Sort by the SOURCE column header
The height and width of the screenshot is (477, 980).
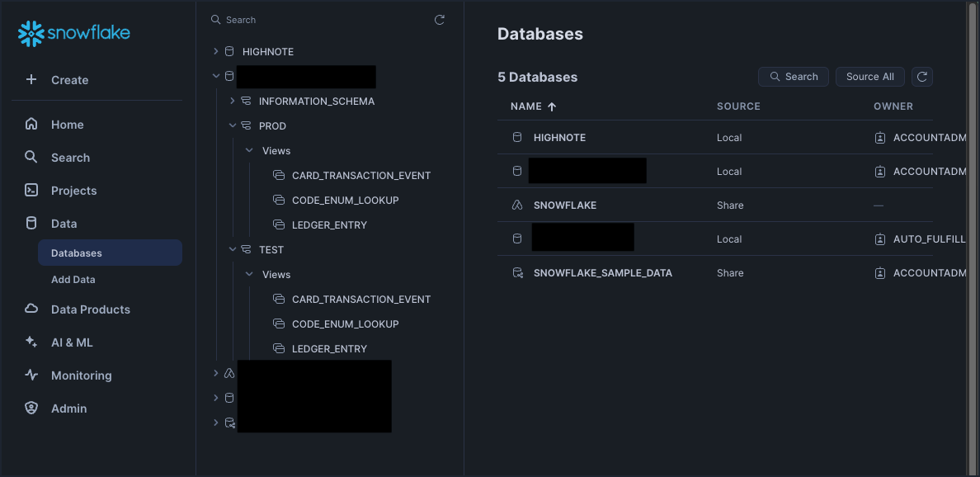pos(738,106)
